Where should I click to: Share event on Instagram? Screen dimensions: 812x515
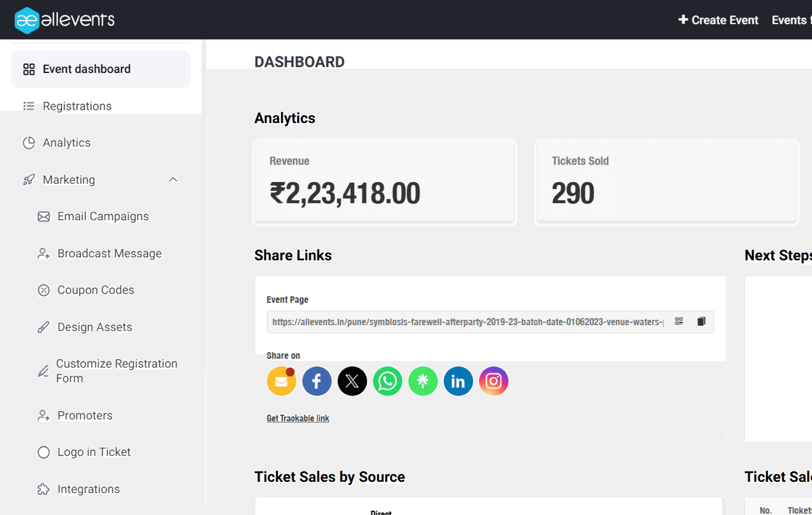(x=493, y=381)
